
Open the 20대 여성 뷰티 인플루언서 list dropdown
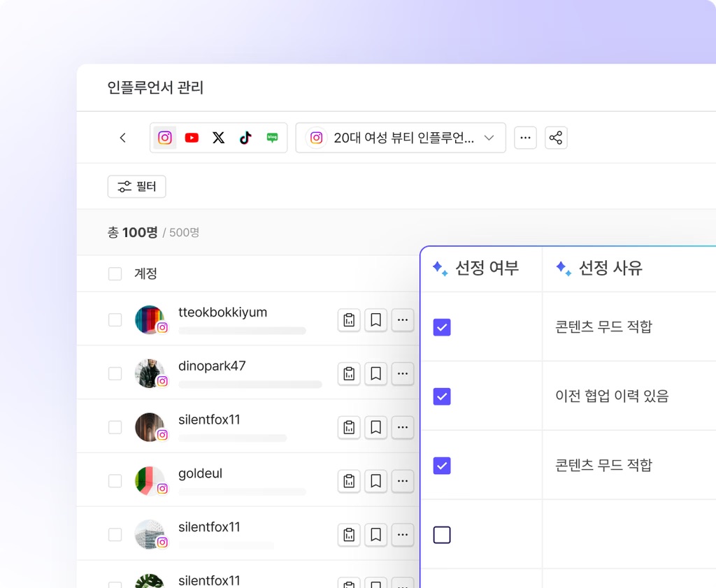click(401, 138)
